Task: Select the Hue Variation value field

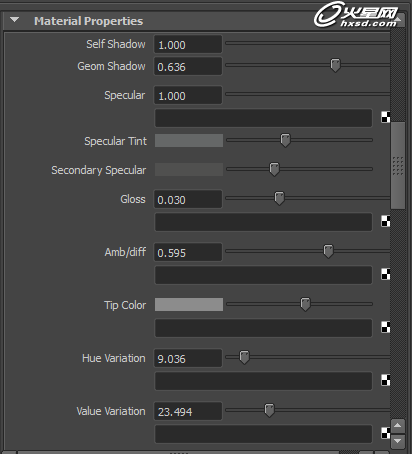Action: point(188,358)
